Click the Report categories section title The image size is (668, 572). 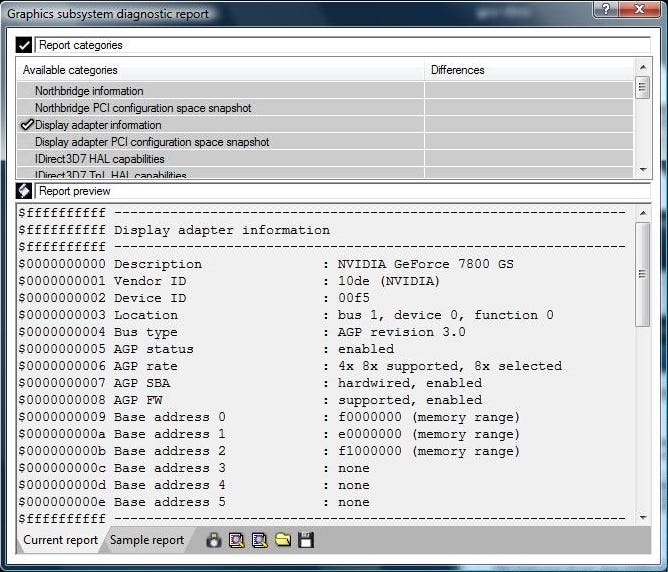pos(81,45)
